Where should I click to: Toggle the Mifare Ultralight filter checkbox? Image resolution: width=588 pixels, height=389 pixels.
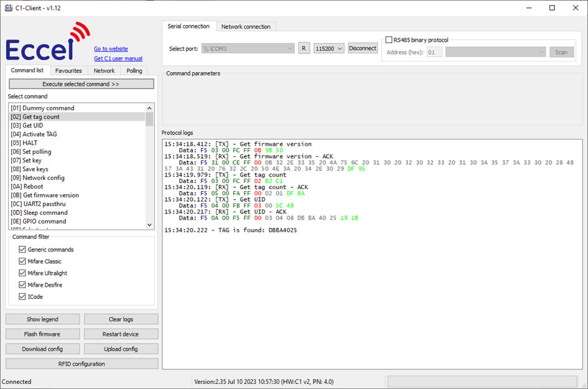coord(22,273)
